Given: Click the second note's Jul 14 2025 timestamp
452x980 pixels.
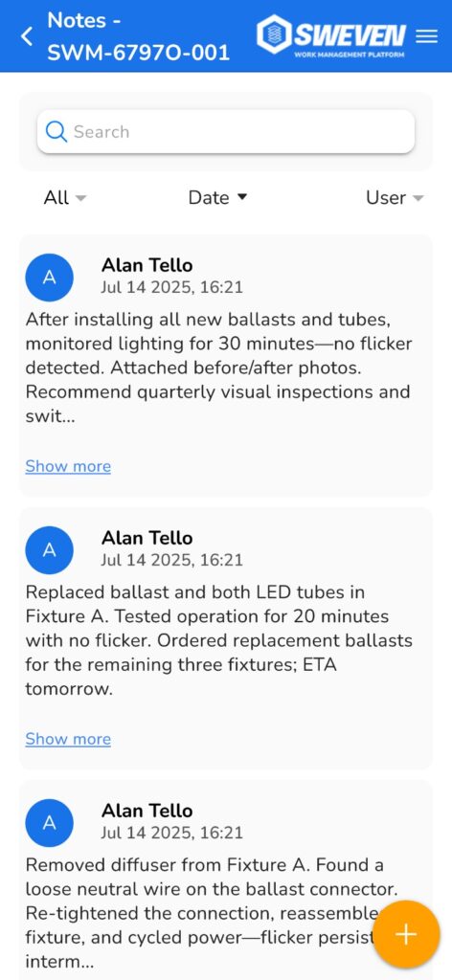Looking at the screenshot, I should click(x=172, y=559).
